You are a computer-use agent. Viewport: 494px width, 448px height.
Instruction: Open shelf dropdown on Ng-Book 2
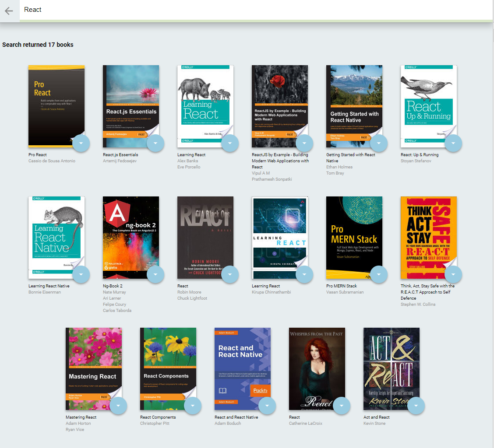coord(155,274)
